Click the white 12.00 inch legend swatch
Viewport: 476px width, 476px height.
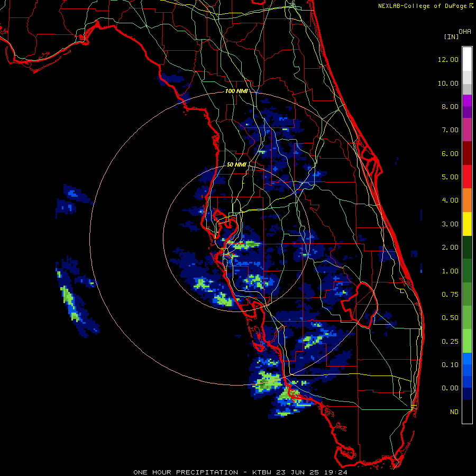point(467,59)
